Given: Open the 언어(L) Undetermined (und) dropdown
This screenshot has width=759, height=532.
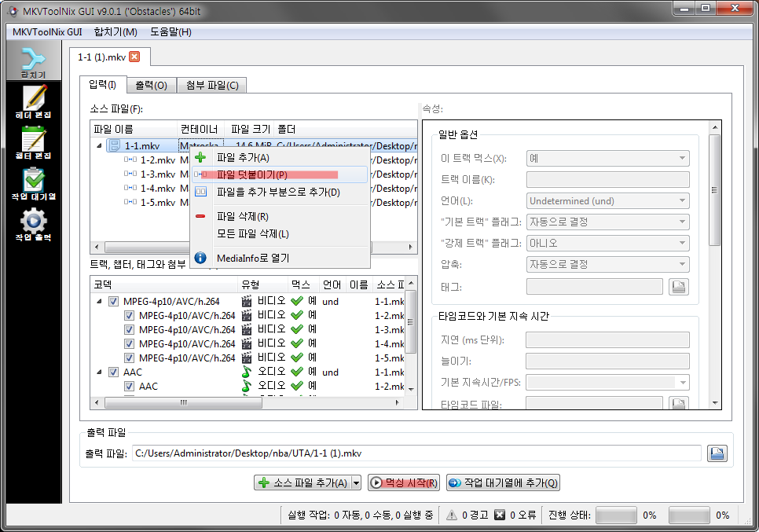Looking at the screenshot, I should [x=607, y=200].
